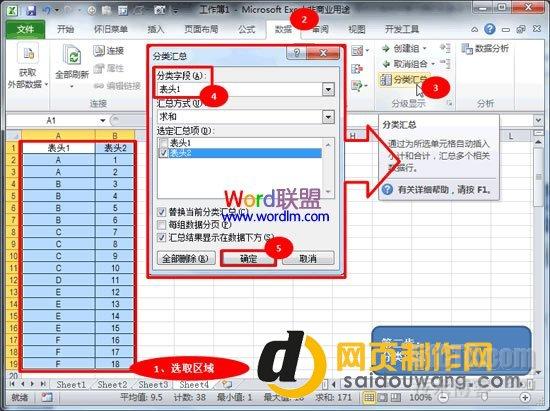Click the 取消 button

(308, 259)
